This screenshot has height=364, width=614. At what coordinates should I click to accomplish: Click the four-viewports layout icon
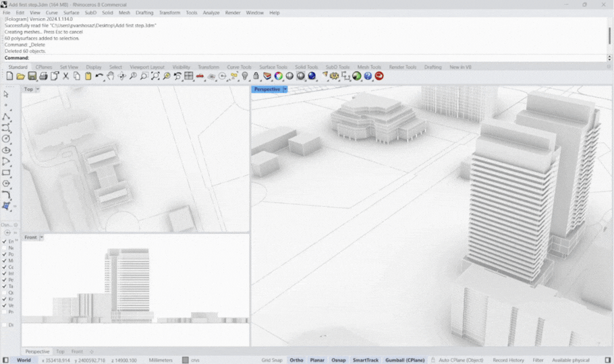pyautogui.click(x=189, y=76)
